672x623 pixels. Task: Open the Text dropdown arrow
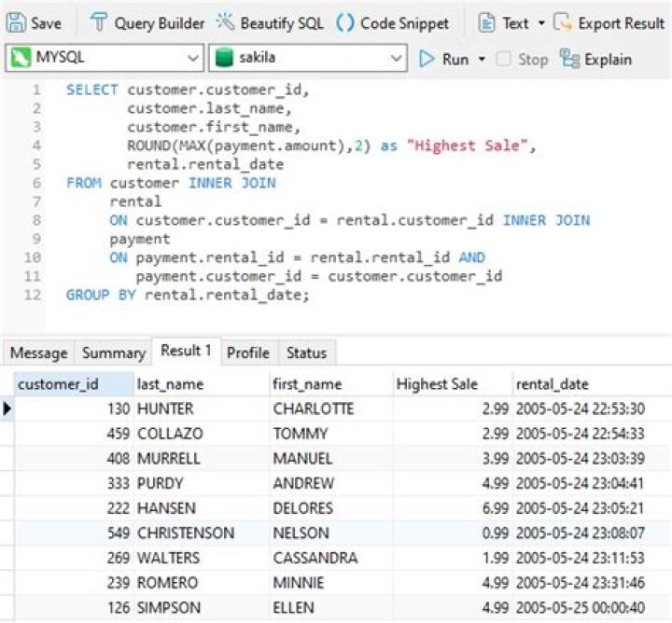pos(541,22)
